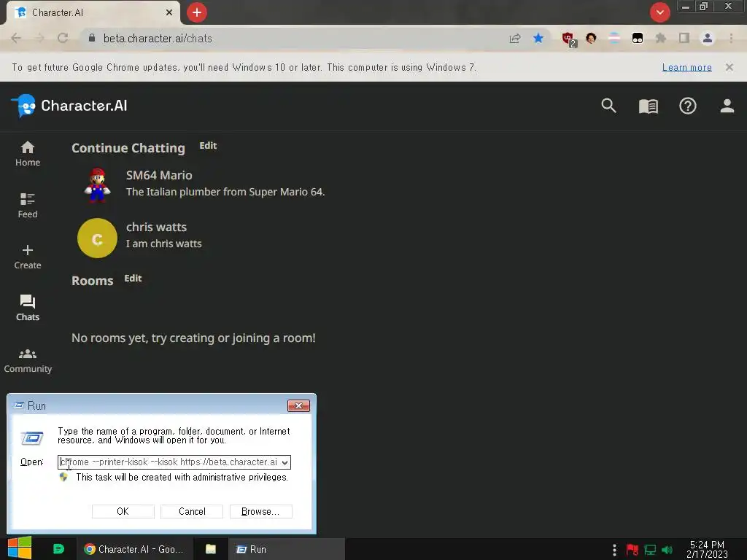Dismiss the Chrome update notification bar

[x=729, y=67]
